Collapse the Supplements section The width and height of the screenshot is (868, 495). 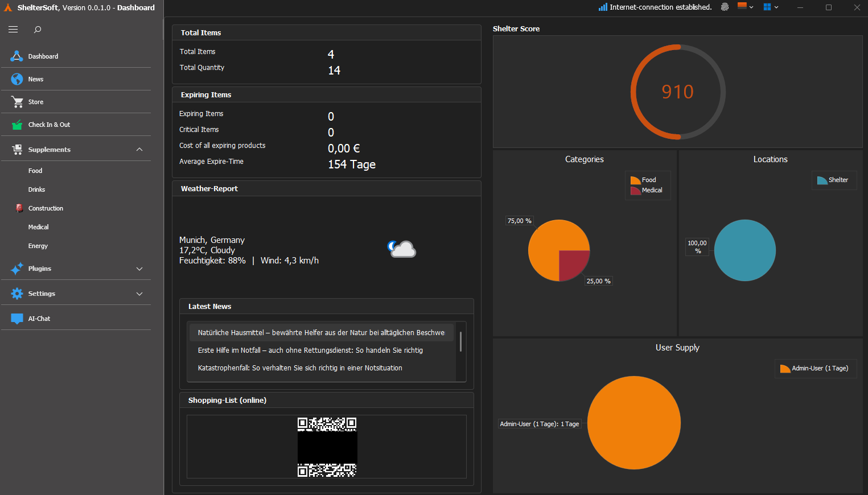click(x=139, y=150)
